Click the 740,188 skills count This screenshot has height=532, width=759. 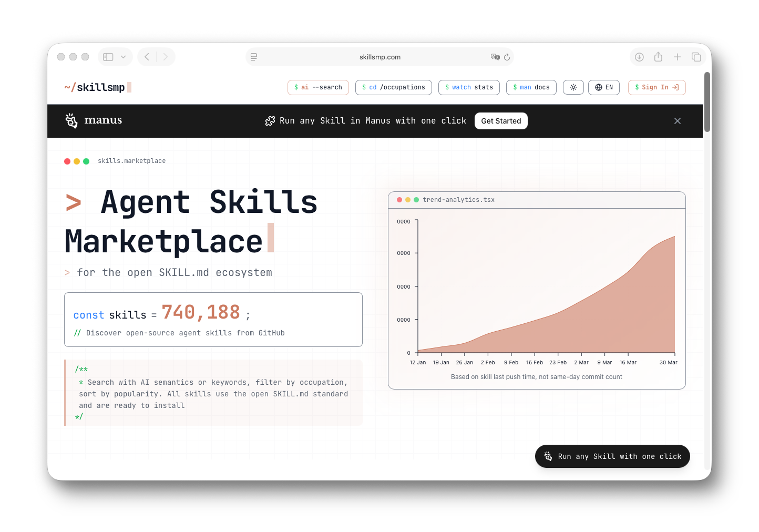(201, 312)
